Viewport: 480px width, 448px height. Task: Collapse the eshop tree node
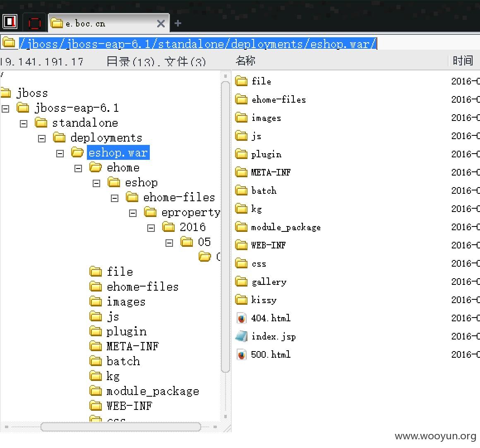pyautogui.click(x=96, y=183)
